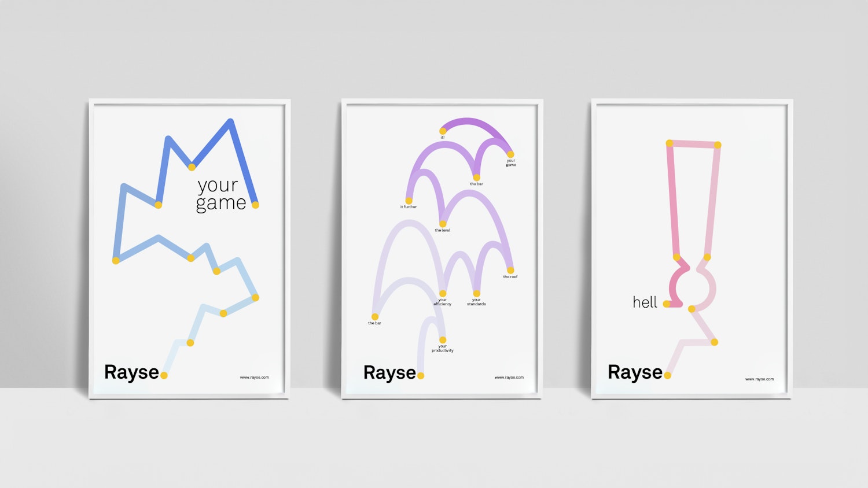The height and width of the screenshot is (488, 868).
Task: Select the middle purple arches poster
Action: (x=440, y=249)
